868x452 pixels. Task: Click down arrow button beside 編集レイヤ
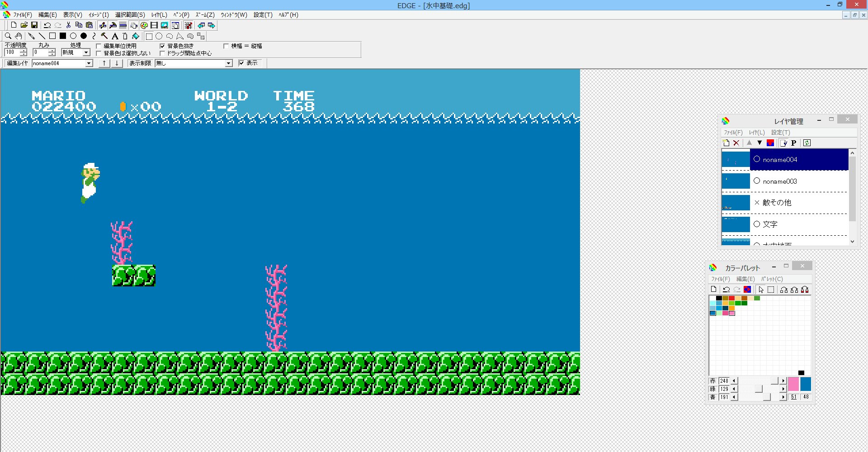(117, 63)
